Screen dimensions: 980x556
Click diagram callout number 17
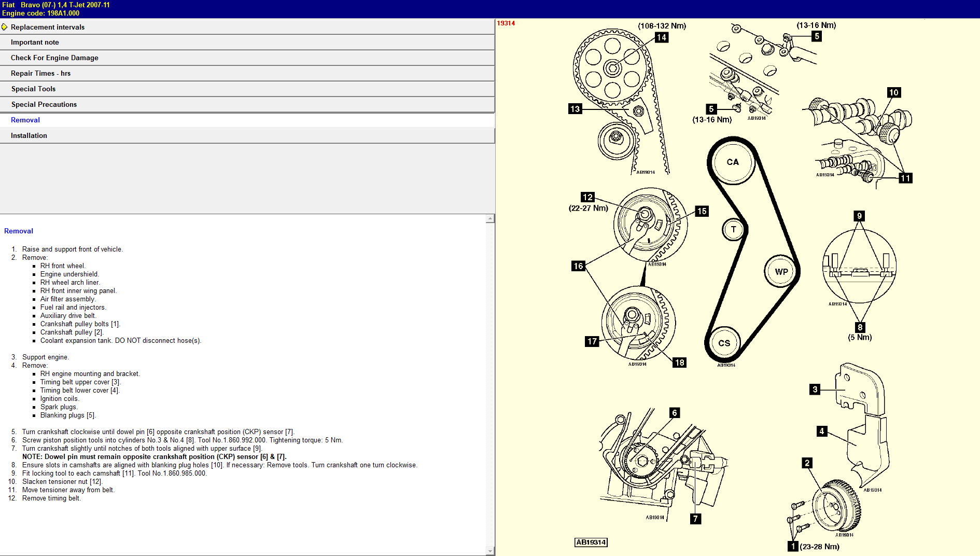point(592,341)
